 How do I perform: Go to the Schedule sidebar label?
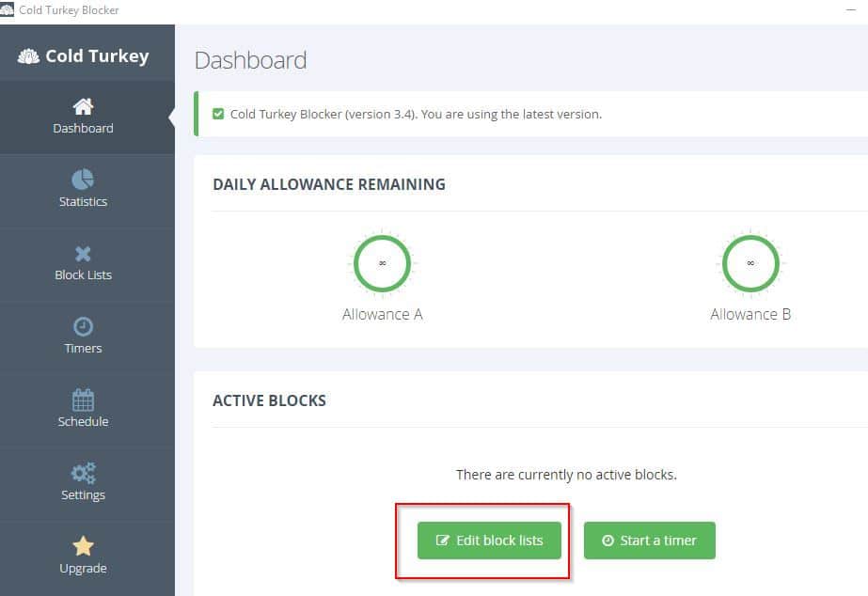(83, 422)
